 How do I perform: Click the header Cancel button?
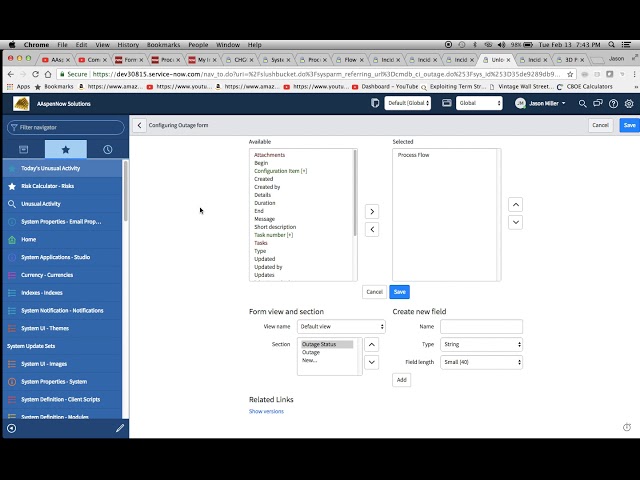tap(600, 125)
